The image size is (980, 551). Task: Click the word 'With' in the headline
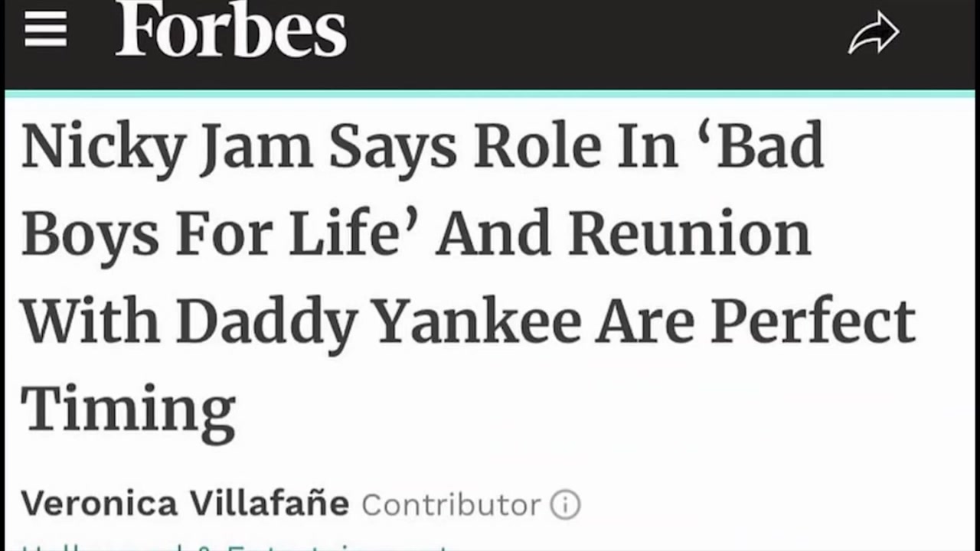point(90,321)
